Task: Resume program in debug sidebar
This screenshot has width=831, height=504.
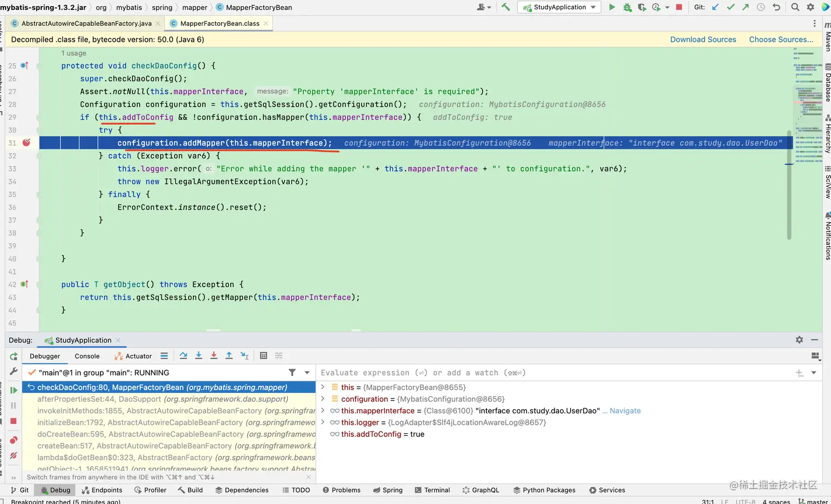Action: pyautogui.click(x=14, y=390)
